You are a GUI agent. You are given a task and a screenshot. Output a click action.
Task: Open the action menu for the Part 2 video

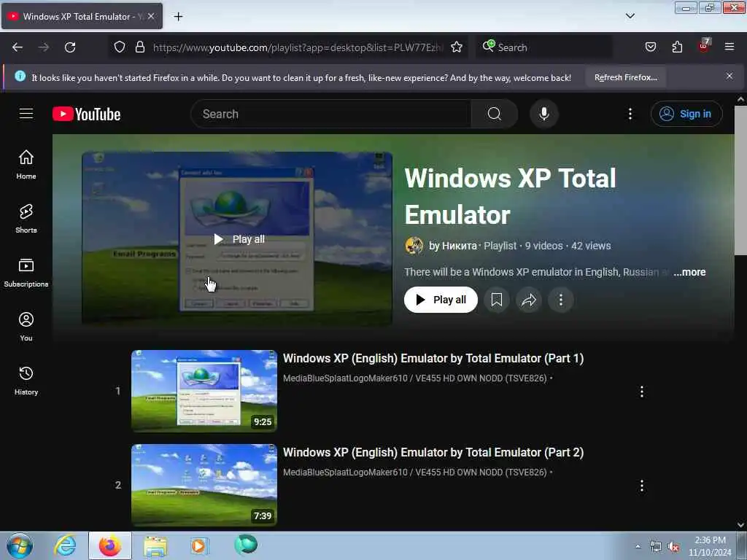pyautogui.click(x=642, y=486)
